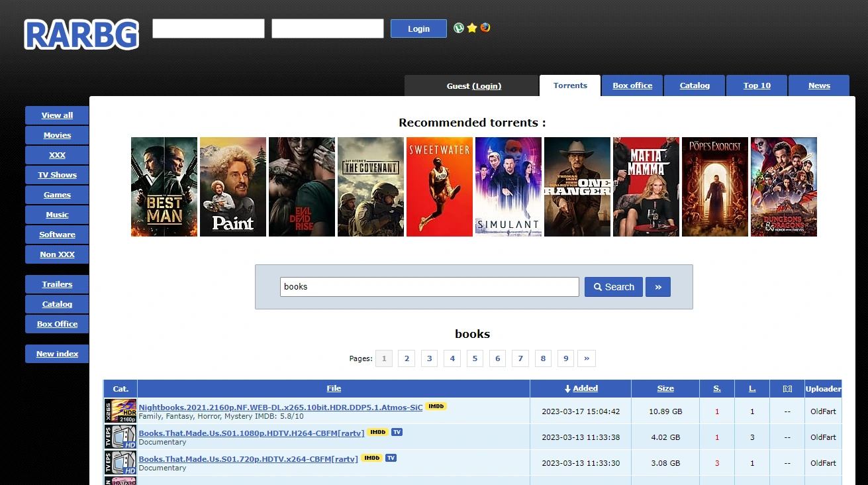Go to results page 5
Viewport: 868px width, 485px height.
click(x=475, y=358)
